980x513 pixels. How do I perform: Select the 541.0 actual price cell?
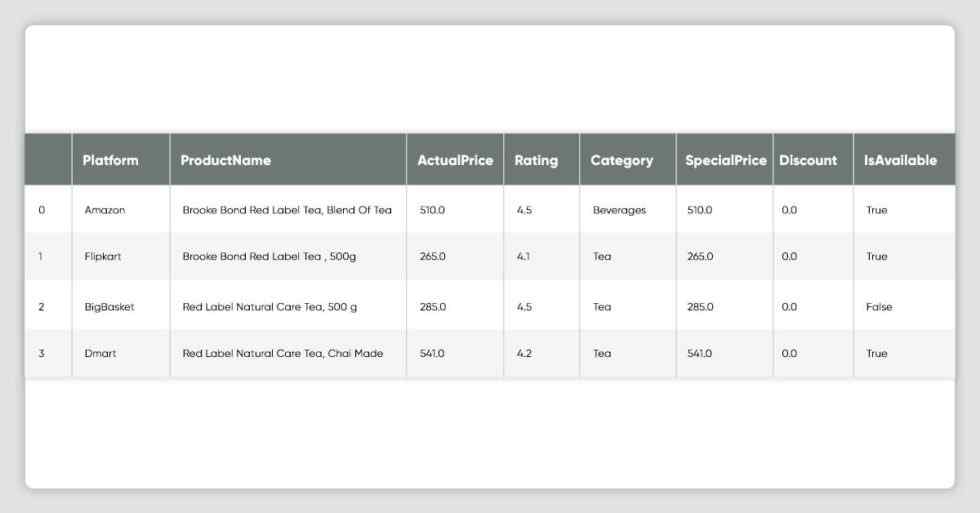(432, 353)
